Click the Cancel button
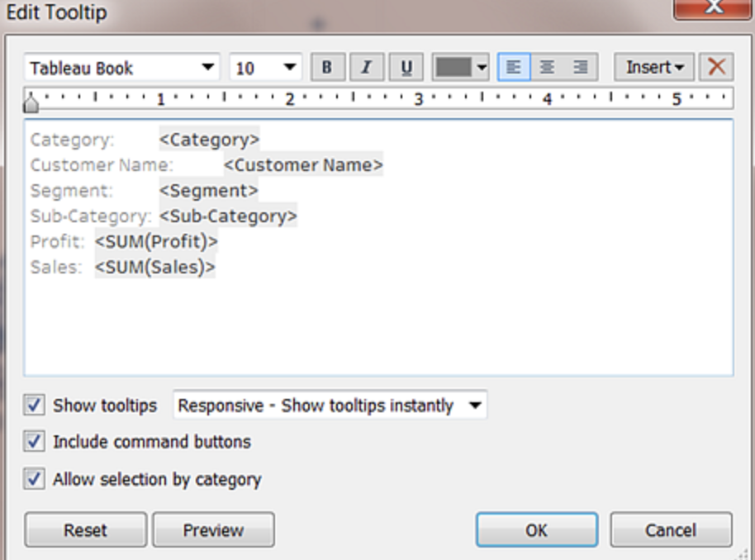Screen dimensions: 755x560 672,529
